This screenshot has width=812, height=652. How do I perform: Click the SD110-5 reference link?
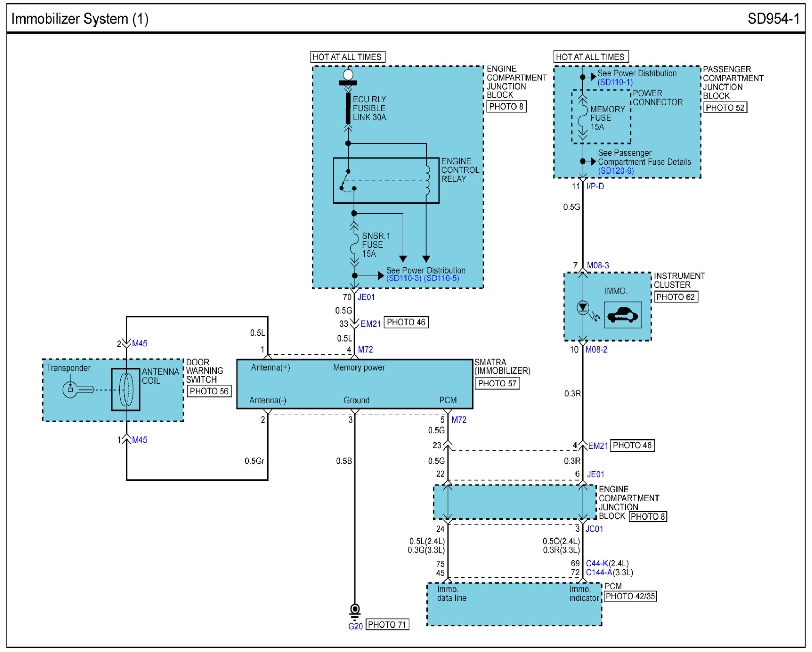tap(441, 278)
